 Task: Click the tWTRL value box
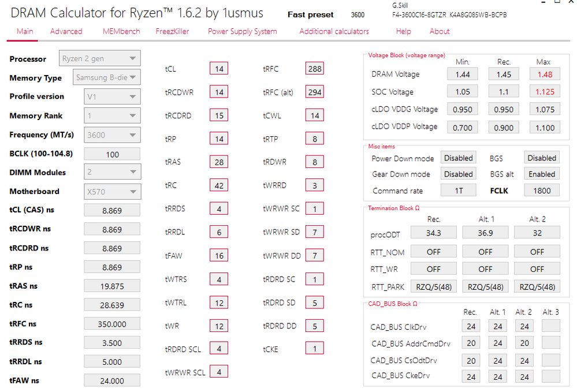[219, 303]
